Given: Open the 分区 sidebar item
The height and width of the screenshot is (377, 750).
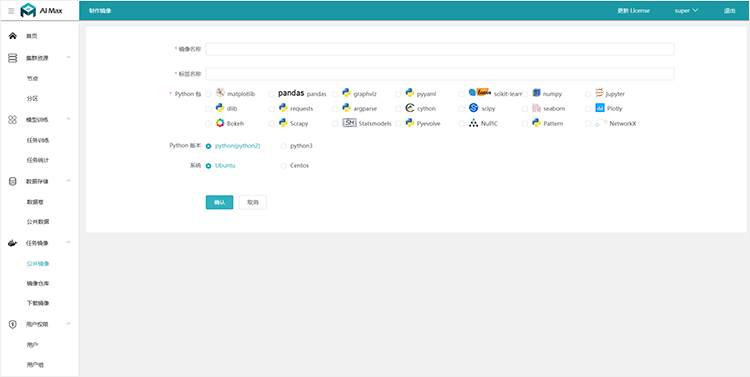Looking at the screenshot, I should click(32, 99).
